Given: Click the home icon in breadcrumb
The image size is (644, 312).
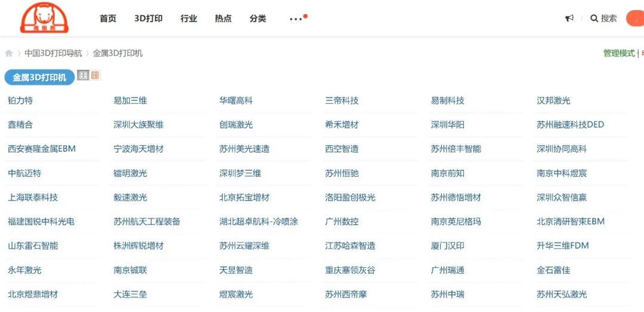Looking at the screenshot, I should 9,54.
